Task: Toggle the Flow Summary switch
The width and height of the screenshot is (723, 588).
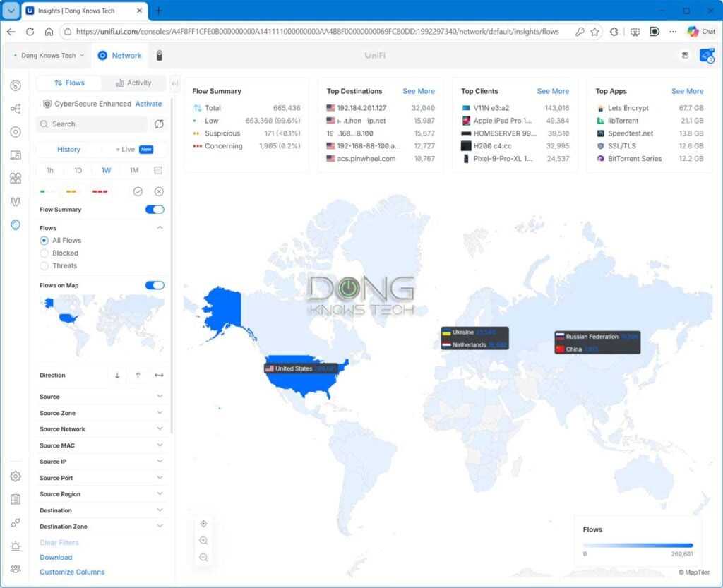Action: (x=155, y=210)
